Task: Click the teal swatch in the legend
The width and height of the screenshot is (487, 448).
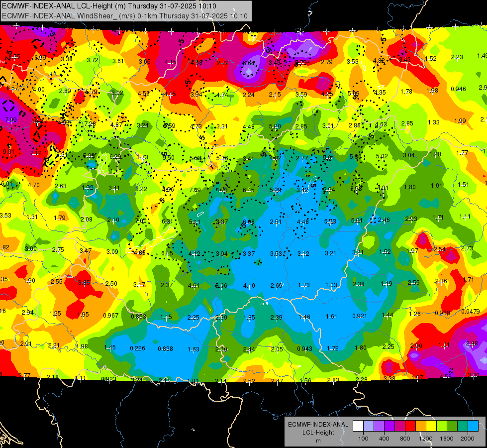Action: pyautogui.click(x=463, y=426)
